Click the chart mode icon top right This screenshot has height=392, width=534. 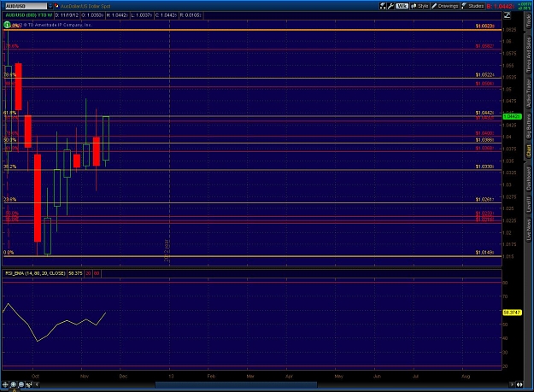pyautogui.click(x=508, y=15)
